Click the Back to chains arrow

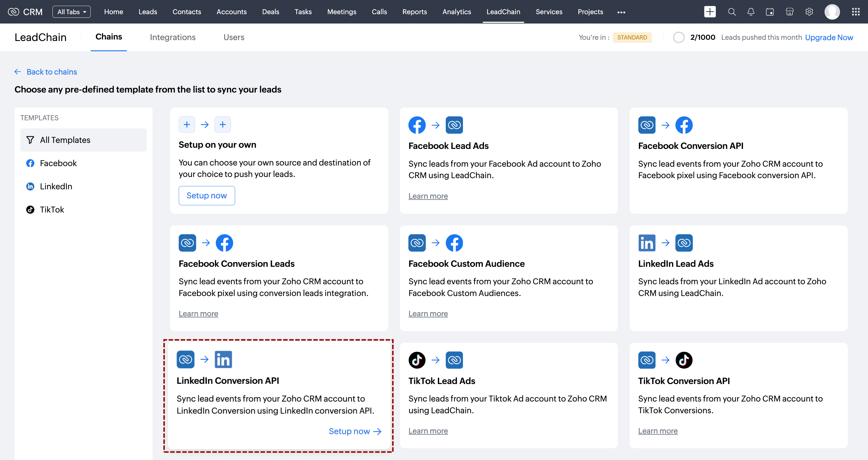[x=18, y=72]
